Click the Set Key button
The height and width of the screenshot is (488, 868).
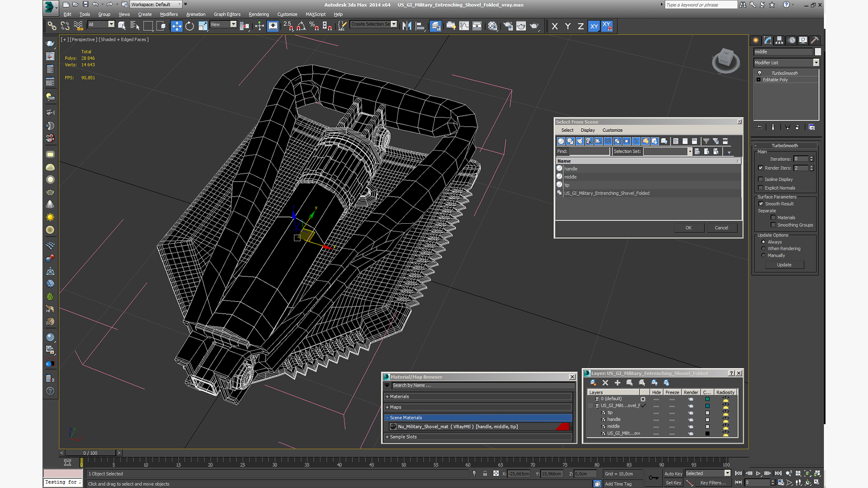click(673, 483)
